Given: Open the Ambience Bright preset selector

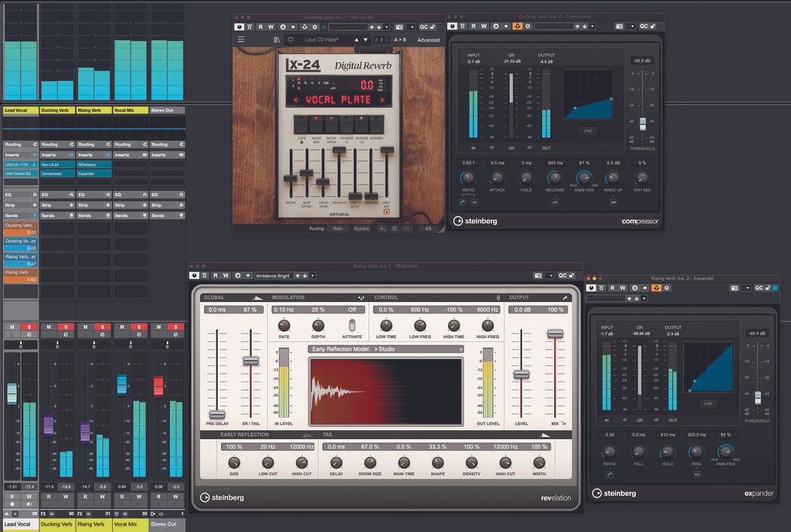Looking at the screenshot, I should 272,275.
